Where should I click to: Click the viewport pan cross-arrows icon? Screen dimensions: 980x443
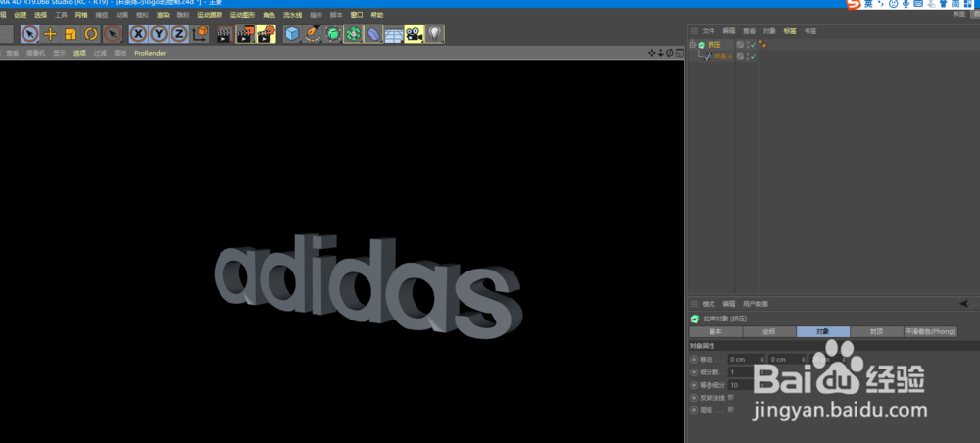point(652,53)
